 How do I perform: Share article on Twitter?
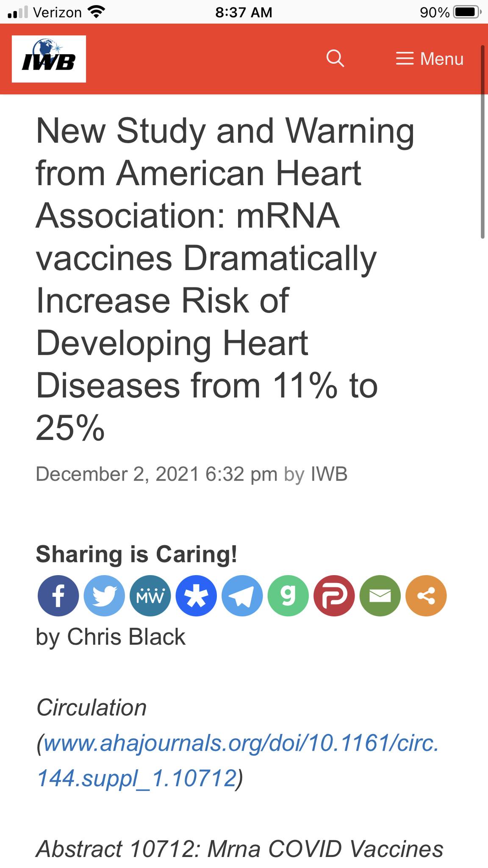pos(104,595)
